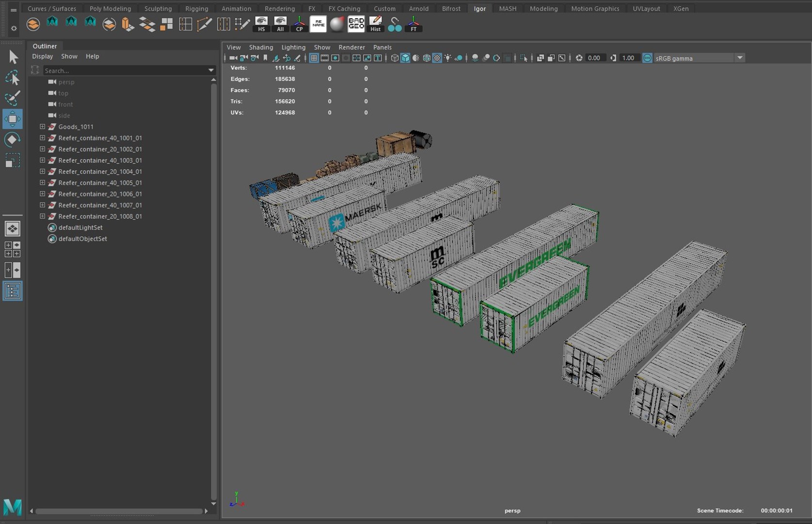This screenshot has width=812, height=524.
Task: Expand the Goods_1011 group
Action: (x=43, y=127)
